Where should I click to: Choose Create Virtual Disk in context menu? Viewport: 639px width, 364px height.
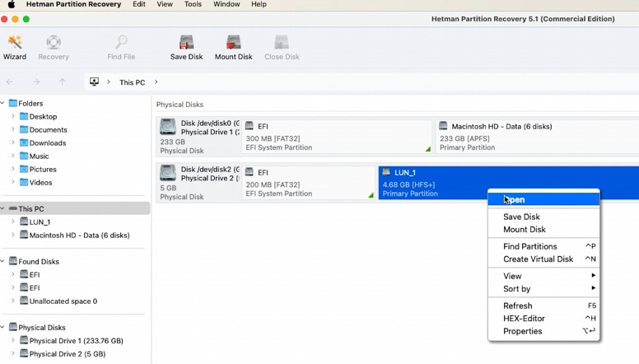[x=543, y=259]
